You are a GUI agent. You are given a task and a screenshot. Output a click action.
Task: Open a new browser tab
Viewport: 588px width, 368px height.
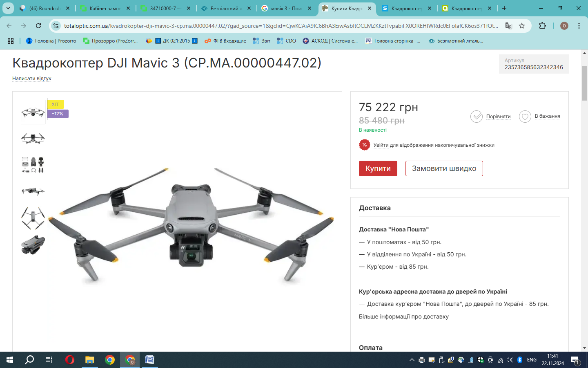click(x=504, y=8)
